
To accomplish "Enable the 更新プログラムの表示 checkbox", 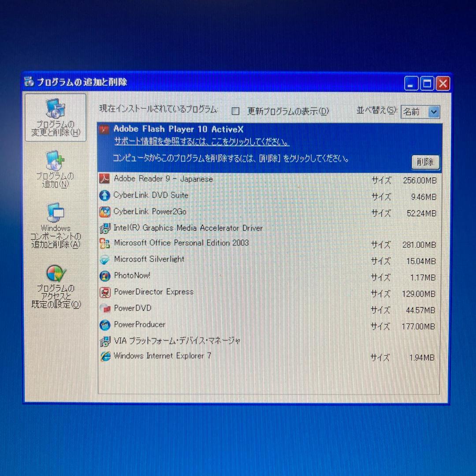I will tap(235, 111).
